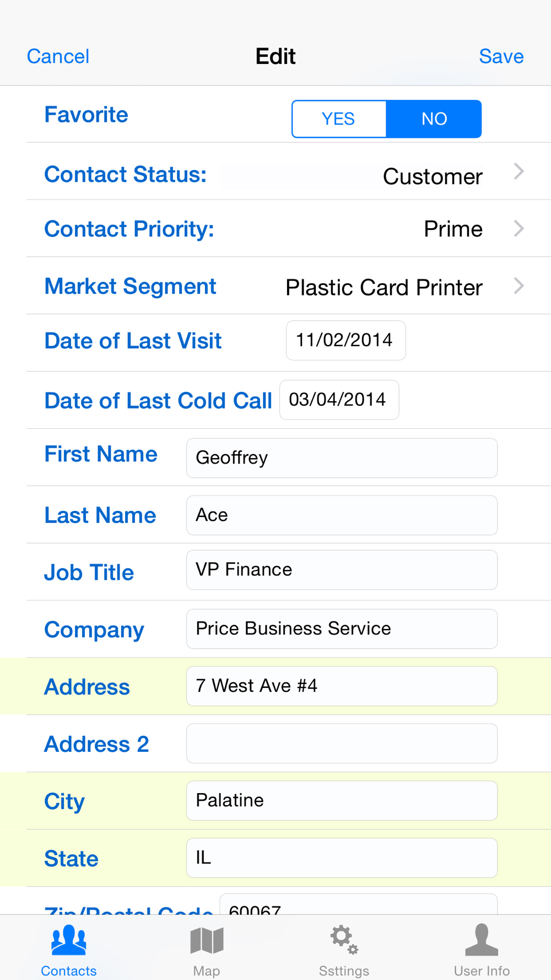Expand Contact Status chevron

(518, 171)
